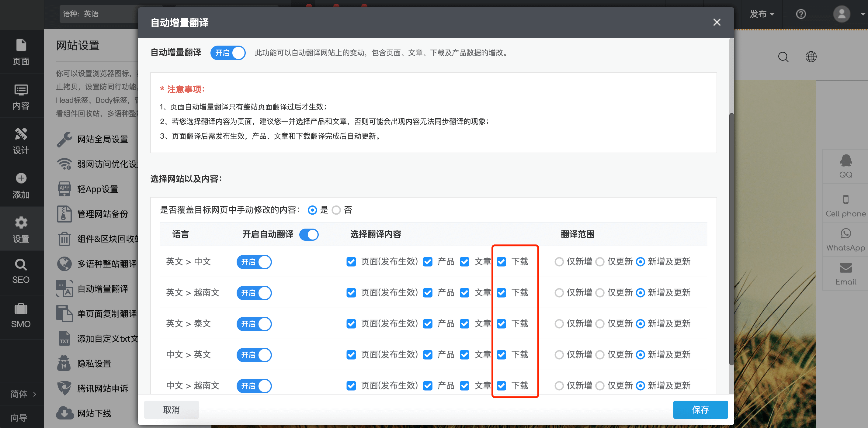Click the search magnifier icon on website preview
Viewport: 868px width, 428px height.
(783, 57)
